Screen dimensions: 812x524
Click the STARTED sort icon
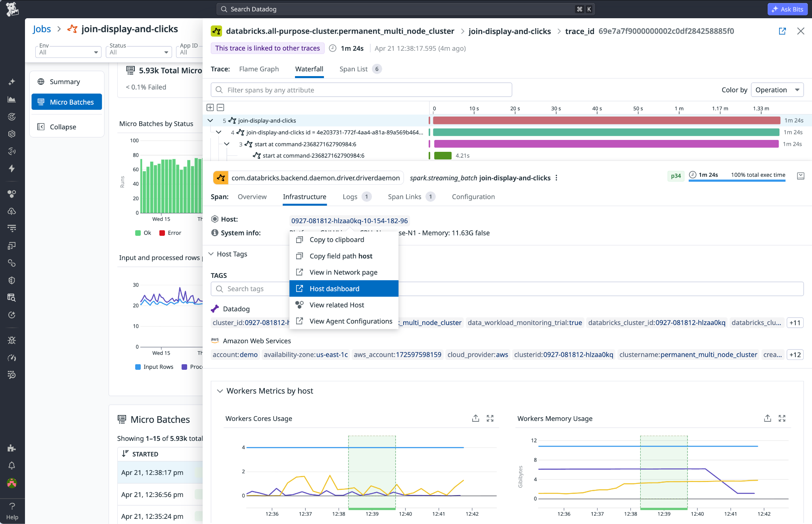[x=125, y=453]
